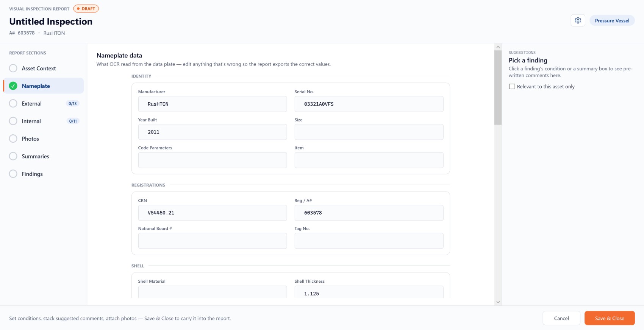Click the Pick a finding heading
644x330 pixels.
point(528,60)
